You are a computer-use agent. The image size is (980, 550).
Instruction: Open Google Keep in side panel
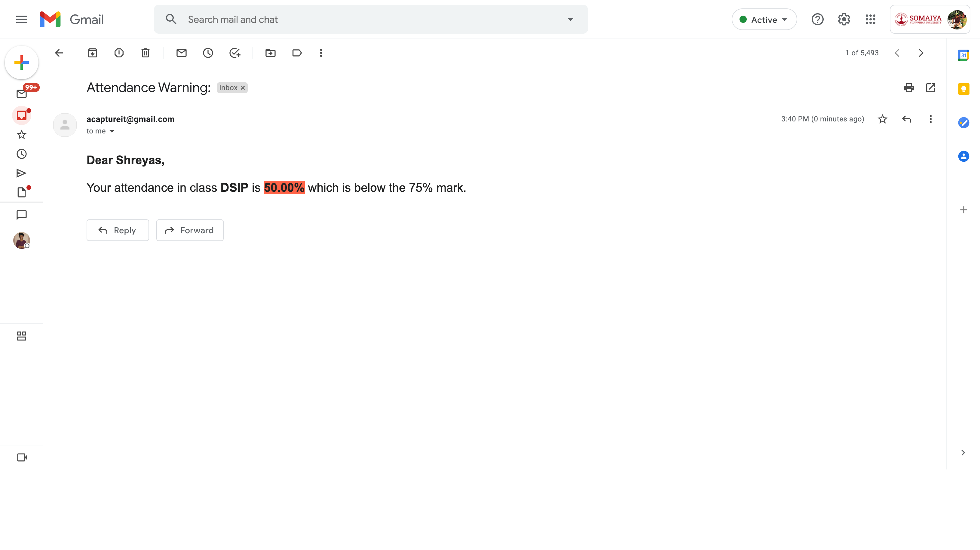[x=963, y=89]
